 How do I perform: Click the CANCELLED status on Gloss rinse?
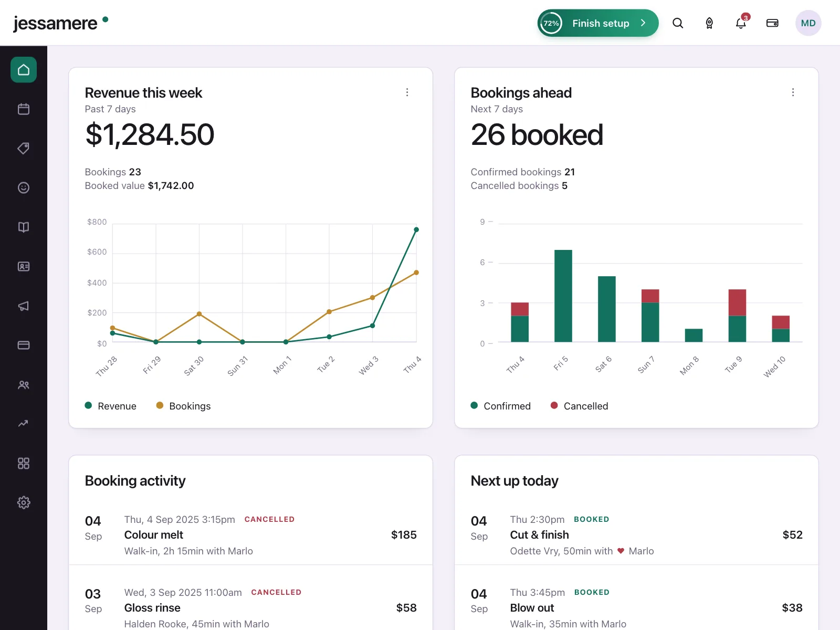pyautogui.click(x=276, y=592)
